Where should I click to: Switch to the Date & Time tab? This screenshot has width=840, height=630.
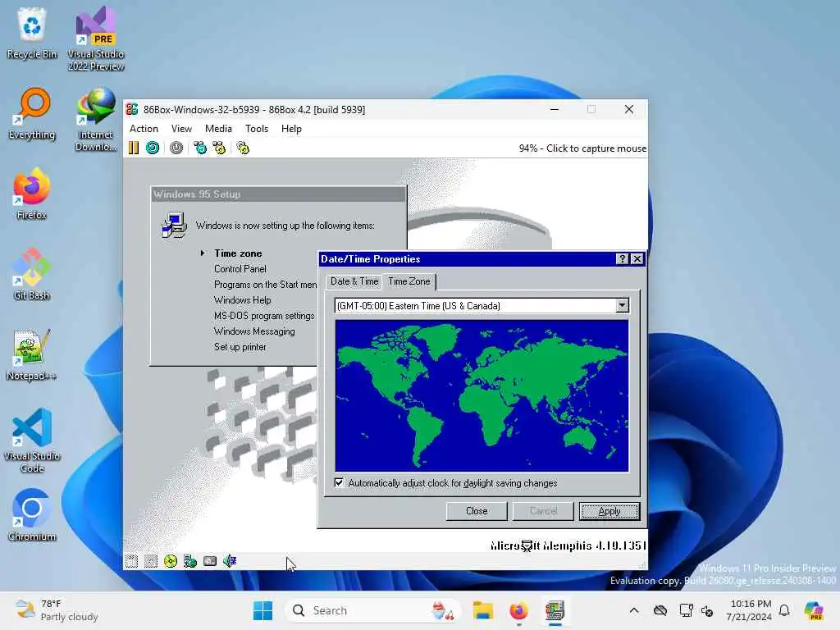point(354,281)
